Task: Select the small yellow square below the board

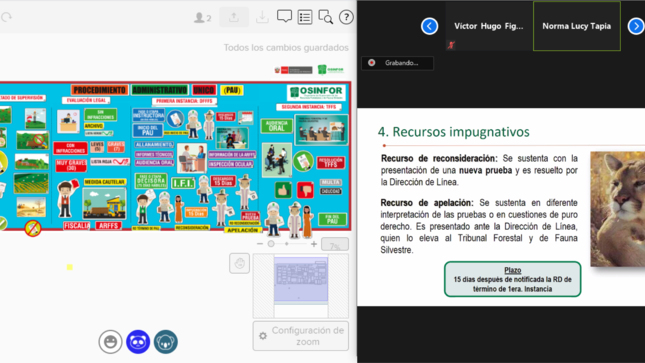Action: [70, 267]
